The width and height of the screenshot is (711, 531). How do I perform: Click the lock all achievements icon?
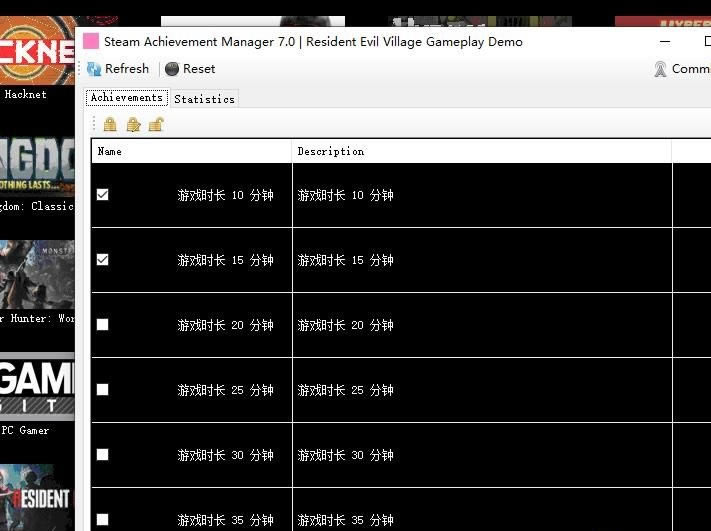click(x=110, y=124)
